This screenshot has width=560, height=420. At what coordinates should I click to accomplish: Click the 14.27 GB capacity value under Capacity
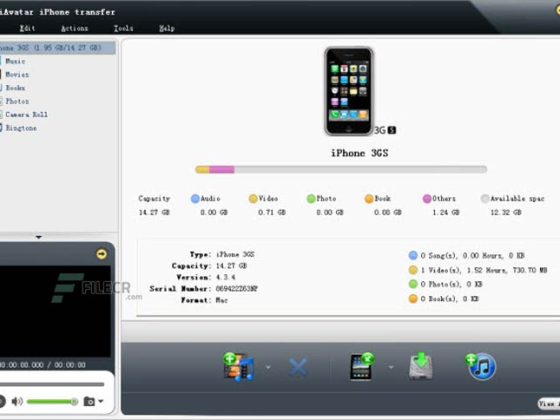[x=154, y=212]
